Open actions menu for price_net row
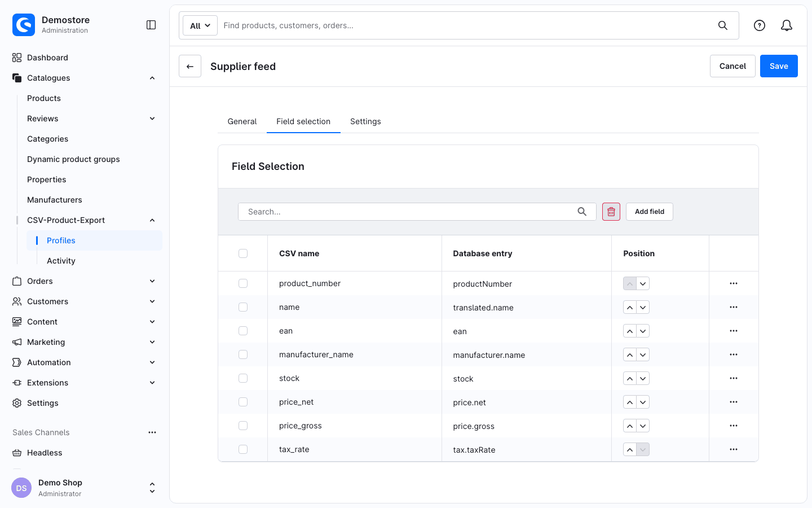The width and height of the screenshot is (812, 508). tap(734, 402)
